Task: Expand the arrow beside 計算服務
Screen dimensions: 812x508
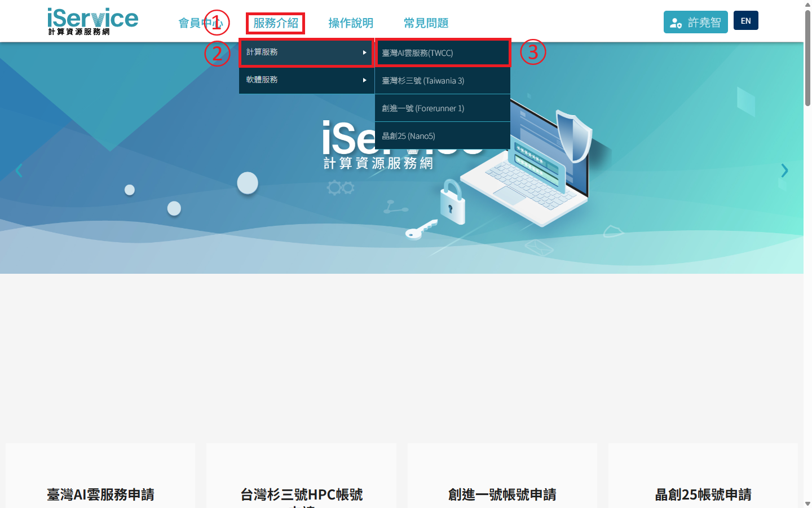Action: coord(365,52)
